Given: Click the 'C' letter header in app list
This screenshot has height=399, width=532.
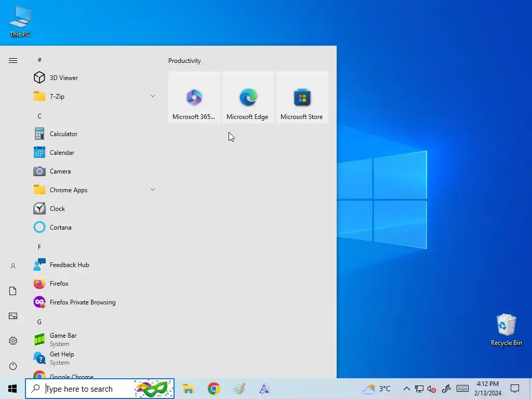Looking at the screenshot, I should [39, 116].
